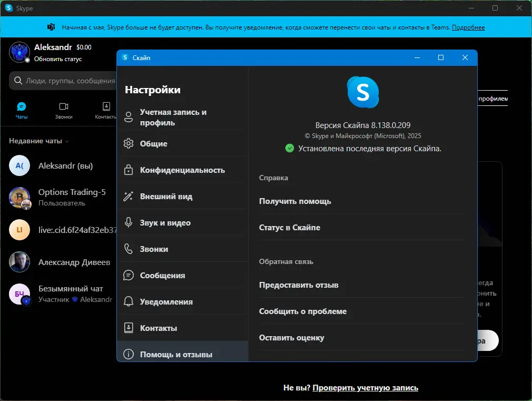
Task: Choose Сообщить о проблеме
Action: point(303,311)
